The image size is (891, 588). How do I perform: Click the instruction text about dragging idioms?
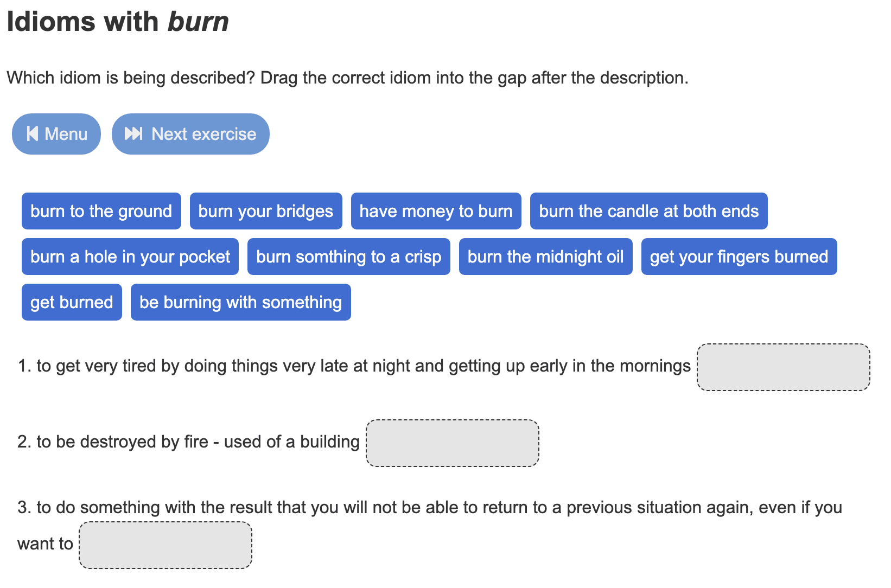pos(347,78)
